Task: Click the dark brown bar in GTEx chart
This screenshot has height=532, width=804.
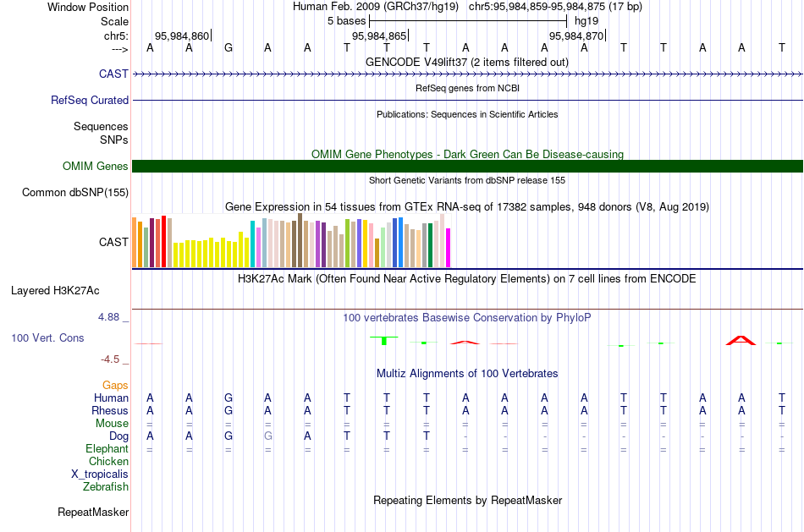Action: [300, 240]
